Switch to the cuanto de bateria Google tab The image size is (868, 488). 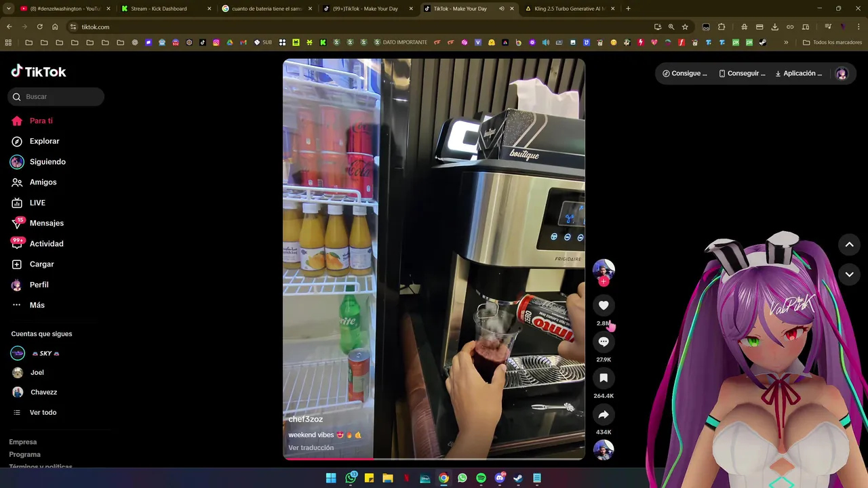[x=267, y=9]
